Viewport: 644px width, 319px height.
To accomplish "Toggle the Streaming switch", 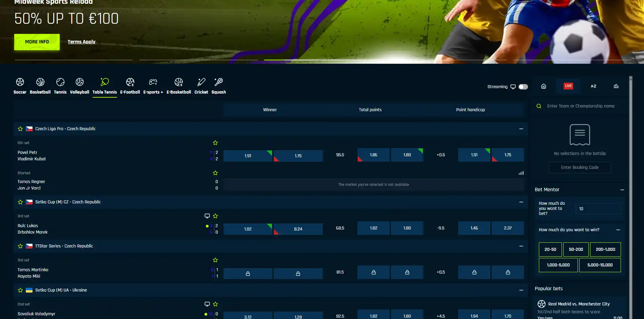I will click(x=523, y=87).
